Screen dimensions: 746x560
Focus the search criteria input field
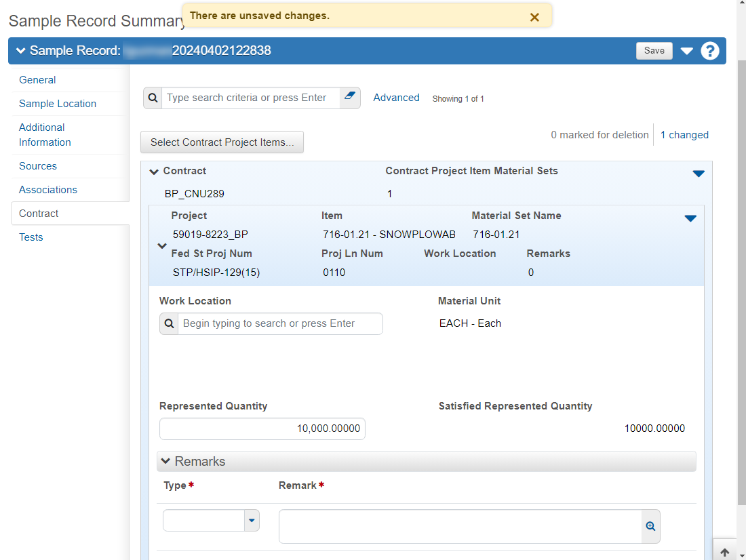pos(251,98)
